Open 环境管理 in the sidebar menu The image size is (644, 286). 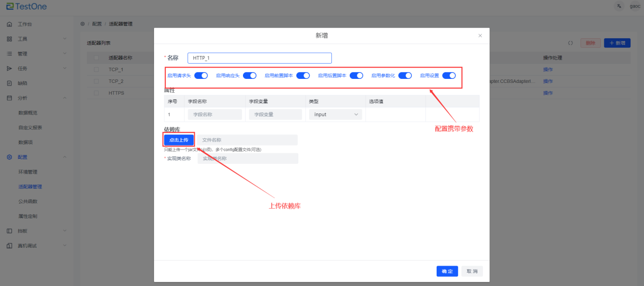(28, 172)
